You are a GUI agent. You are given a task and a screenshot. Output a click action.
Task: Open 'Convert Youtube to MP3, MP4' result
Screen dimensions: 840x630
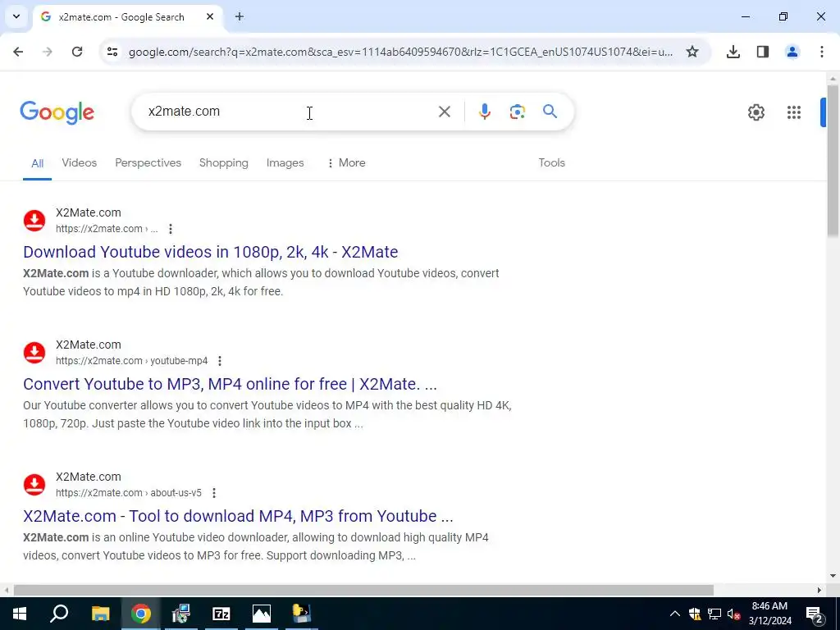click(230, 384)
